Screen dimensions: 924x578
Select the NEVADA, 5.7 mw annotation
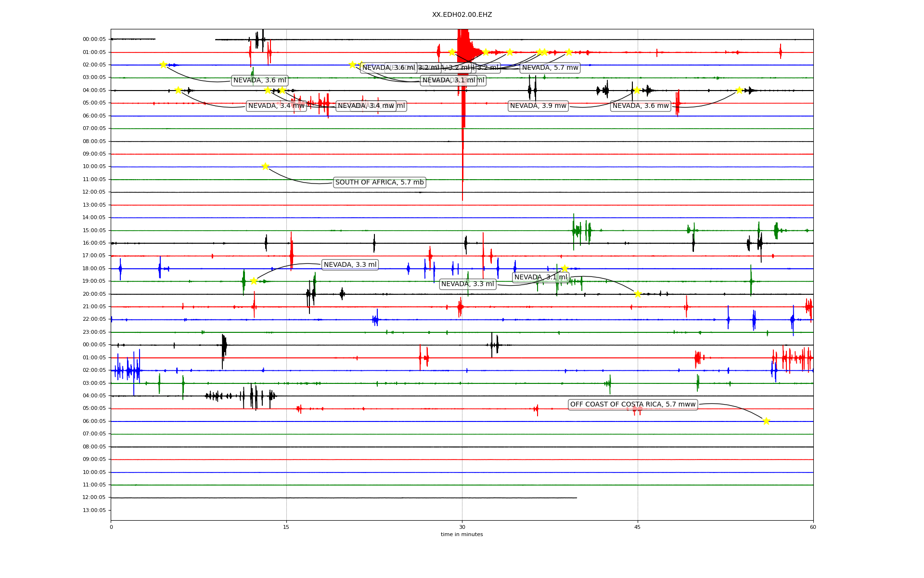tap(550, 68)
